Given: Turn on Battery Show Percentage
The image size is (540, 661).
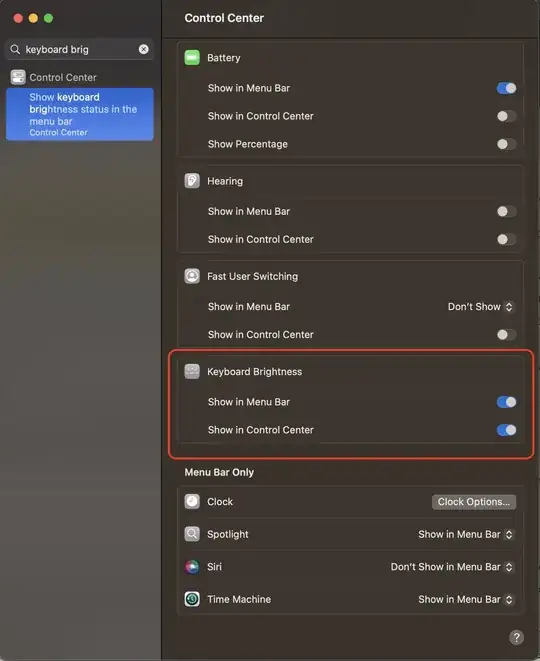Looking at the screenshot, I should [x=506, y=144].
